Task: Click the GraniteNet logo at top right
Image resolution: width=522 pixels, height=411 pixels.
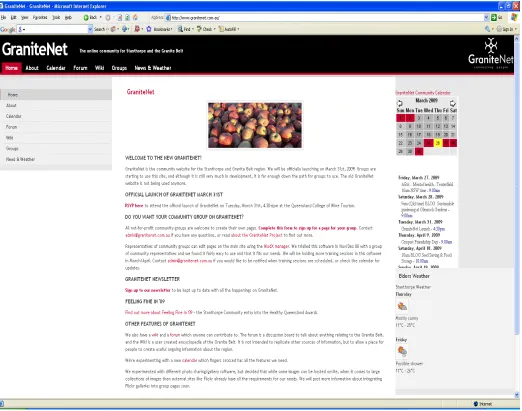Action: coord(491,53)
